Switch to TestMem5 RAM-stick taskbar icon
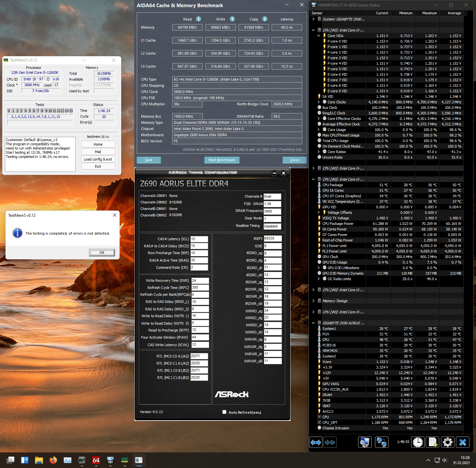Image resolution: width=476 pixels, height=468 pixels. pos(124,460)
